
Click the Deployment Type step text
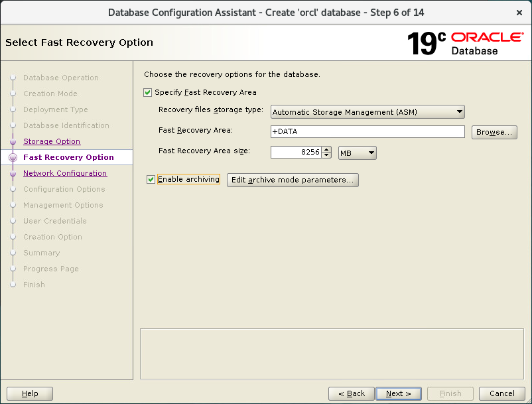click(x=55, y=109)
